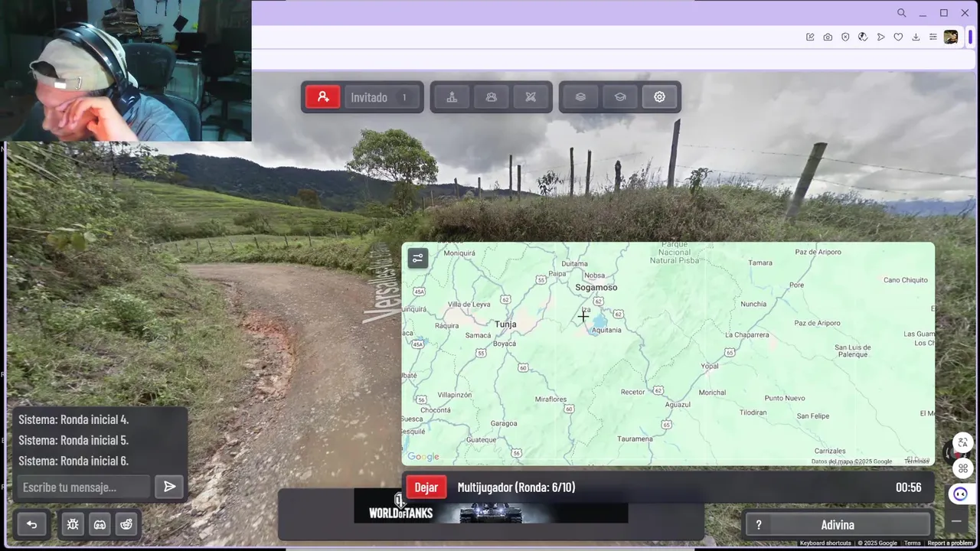
Task: Click the Dejar leave button
Action: [426, 487]
